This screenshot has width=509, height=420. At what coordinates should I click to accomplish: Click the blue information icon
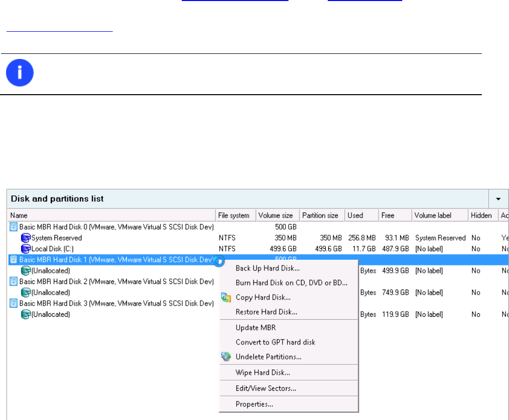tap(20, 73)
